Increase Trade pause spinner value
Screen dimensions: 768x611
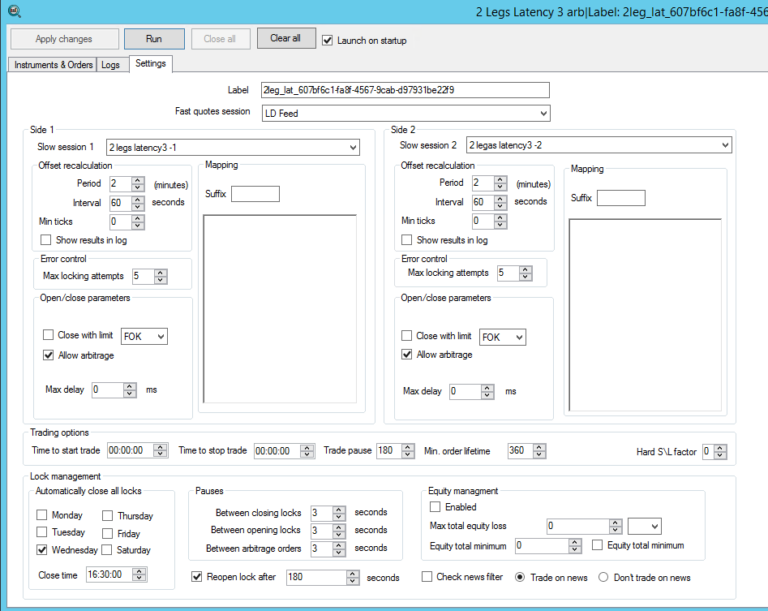(x=406, y=447)
